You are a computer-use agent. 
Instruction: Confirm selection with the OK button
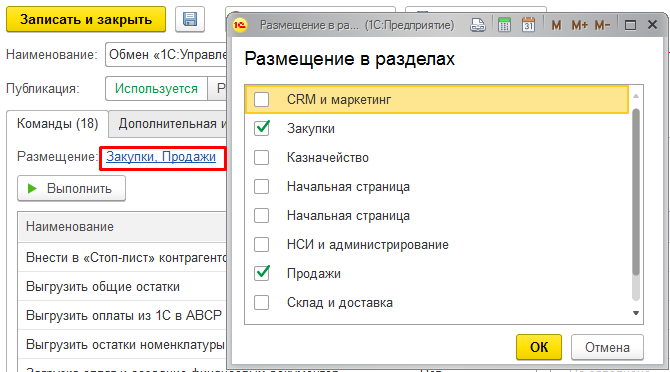coord(539,347)
